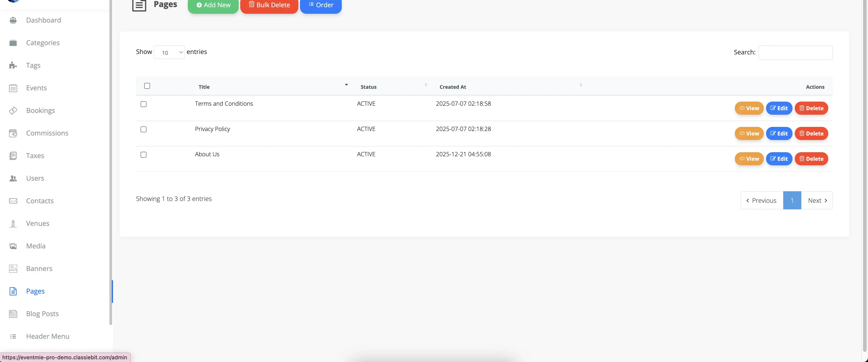Screen dimensions: 868x362
Task: Open Blog Posts in the sidebar
Action: tap(42, 313)
